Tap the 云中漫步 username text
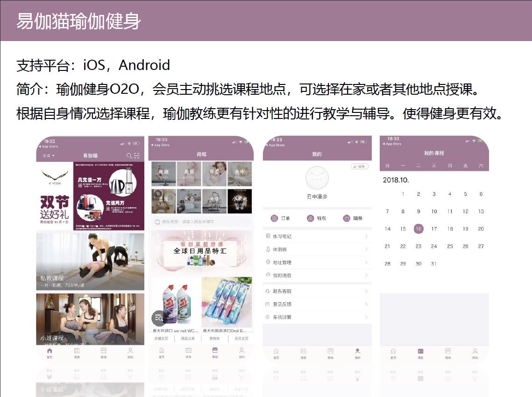Viewport: 532px width, 397px height. point(317,196)
